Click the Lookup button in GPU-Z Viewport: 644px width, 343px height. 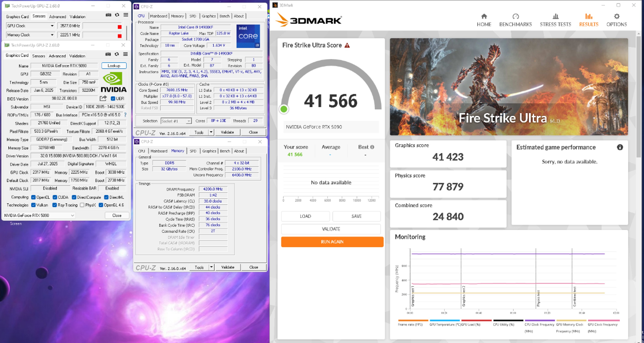tap(114, 65)
